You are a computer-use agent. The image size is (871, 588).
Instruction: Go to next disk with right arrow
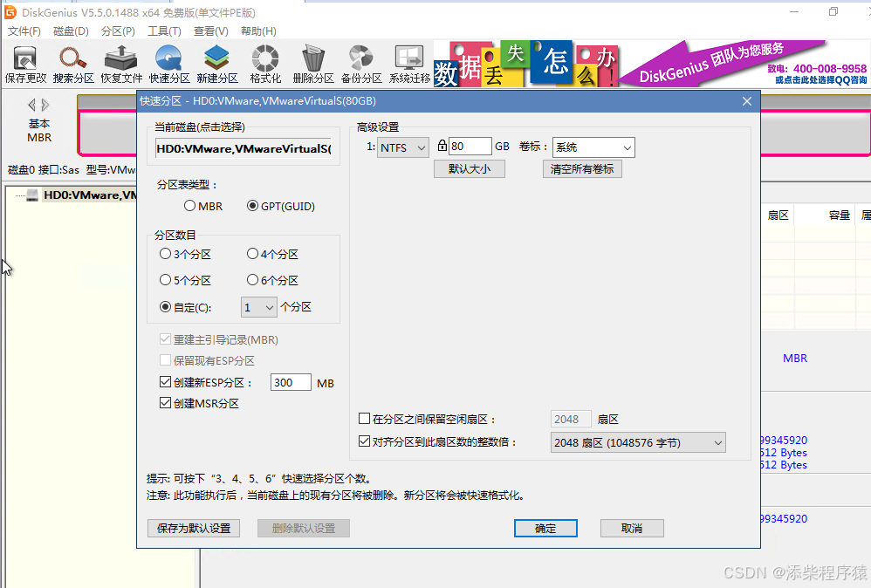[45, 105]
